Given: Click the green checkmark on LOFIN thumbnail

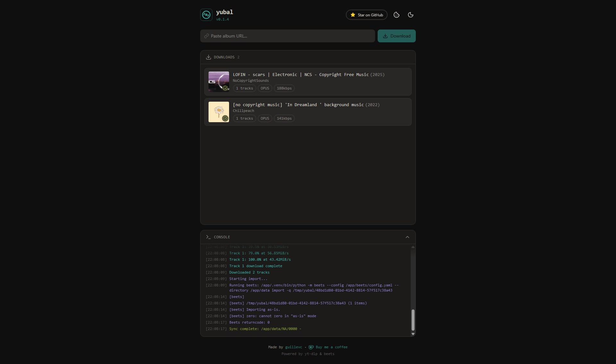Looking at the screenshot, I should (x=226, y=88).
